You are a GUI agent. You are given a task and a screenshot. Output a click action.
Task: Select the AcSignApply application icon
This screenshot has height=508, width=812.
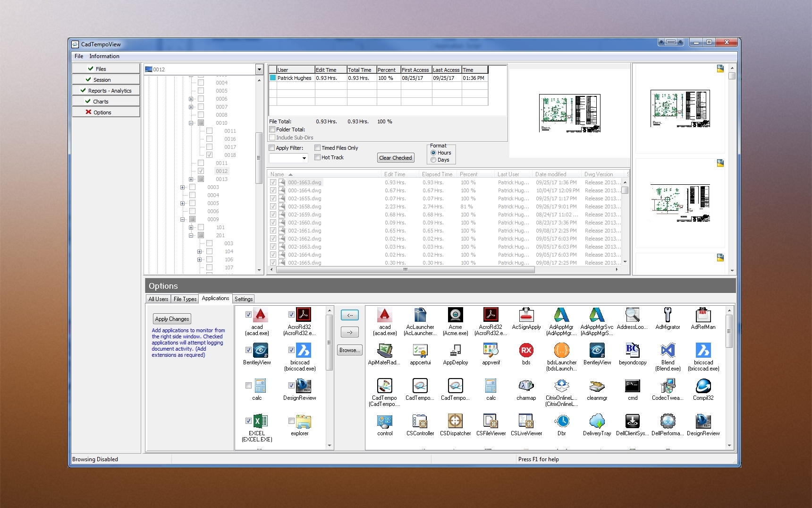(526, 315)
